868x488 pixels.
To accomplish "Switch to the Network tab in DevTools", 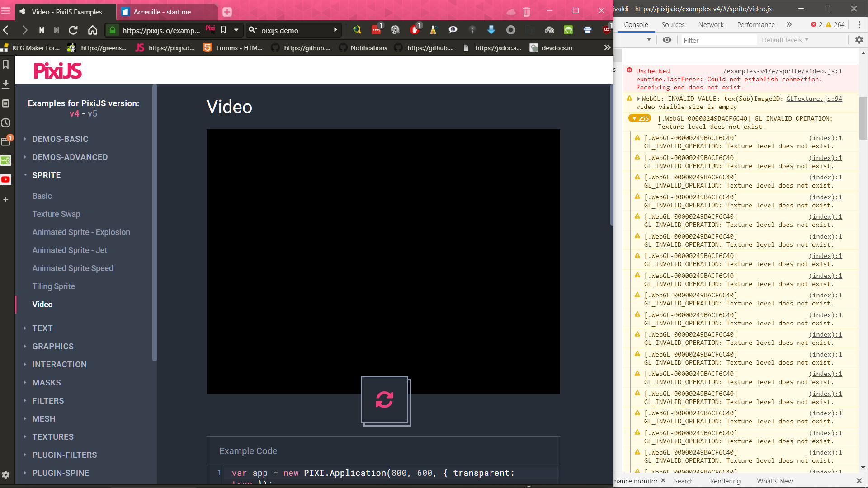I will [x=711, y=25].
